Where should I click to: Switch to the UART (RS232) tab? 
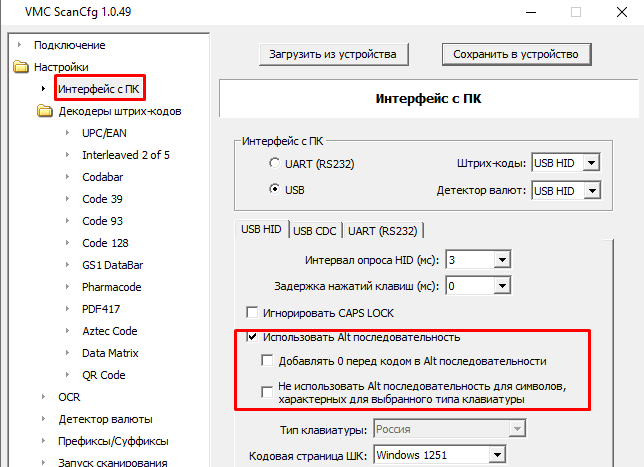click(383, 231)
